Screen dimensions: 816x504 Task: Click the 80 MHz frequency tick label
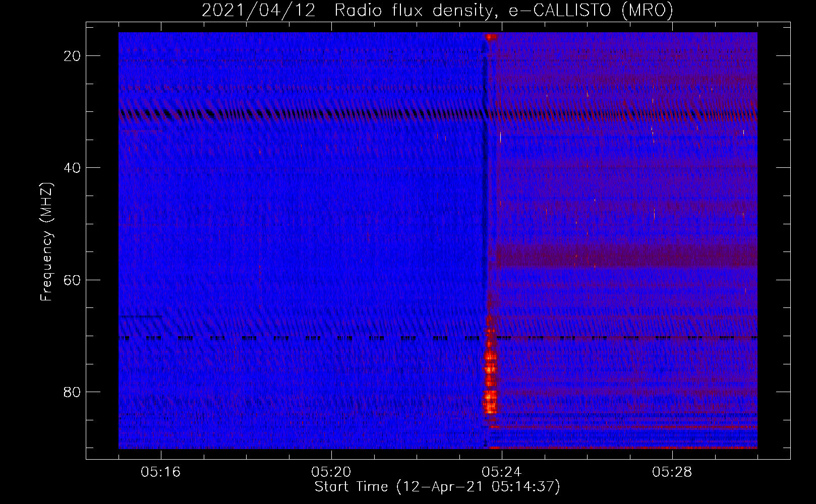pyautogui.click(x=72, y=392)
